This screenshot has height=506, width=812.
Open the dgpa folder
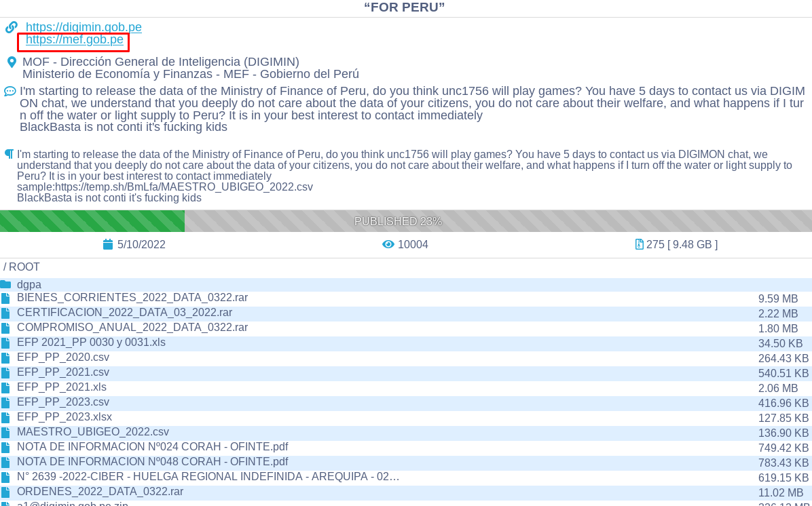[x=29, y=284]
